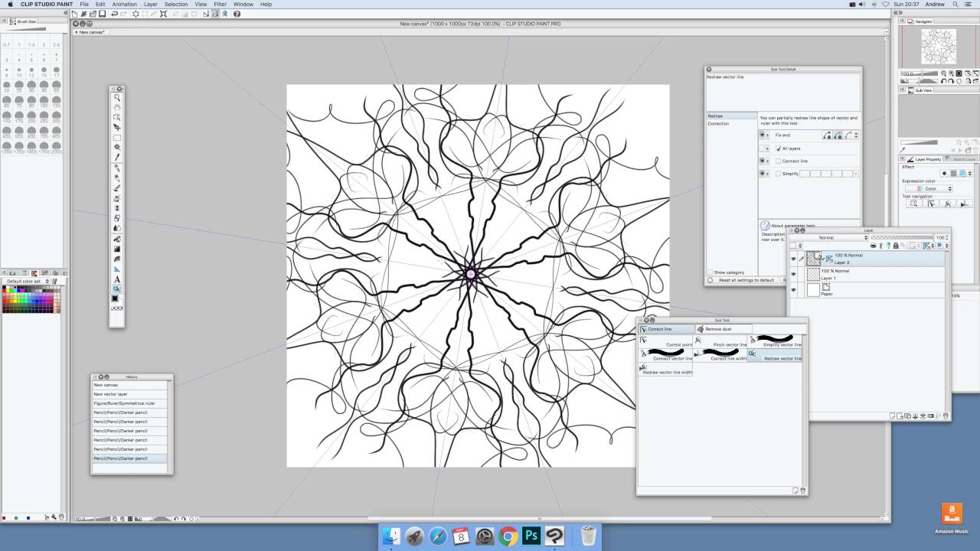Choose the Control point sub tool
This screenshot has width=980, height=551.
pos(666,341)
